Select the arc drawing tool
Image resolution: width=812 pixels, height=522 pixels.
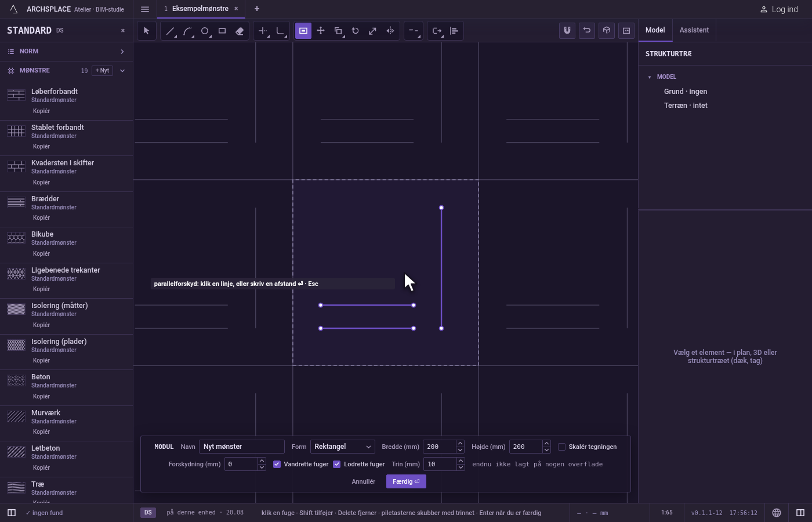[x=187, y=31]
